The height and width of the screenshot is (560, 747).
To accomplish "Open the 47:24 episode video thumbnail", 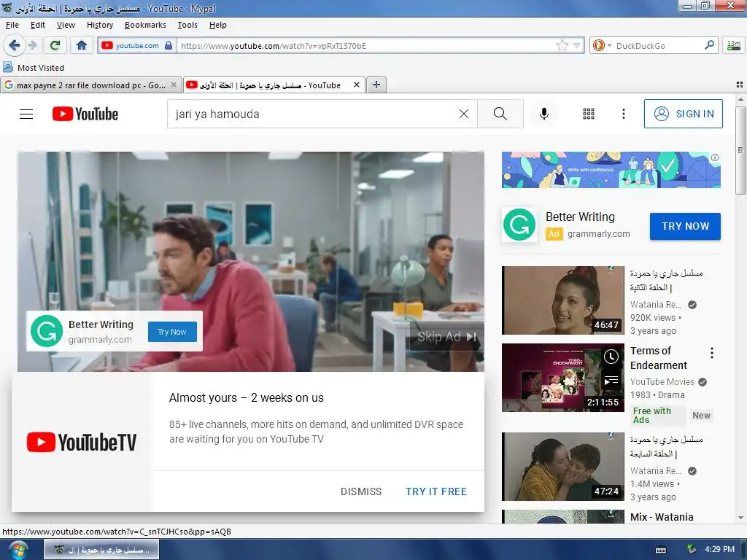I will 562,467.
